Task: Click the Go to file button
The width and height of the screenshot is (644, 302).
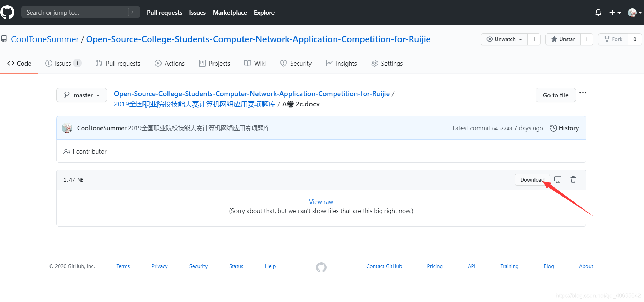Action: click(555, 95)
